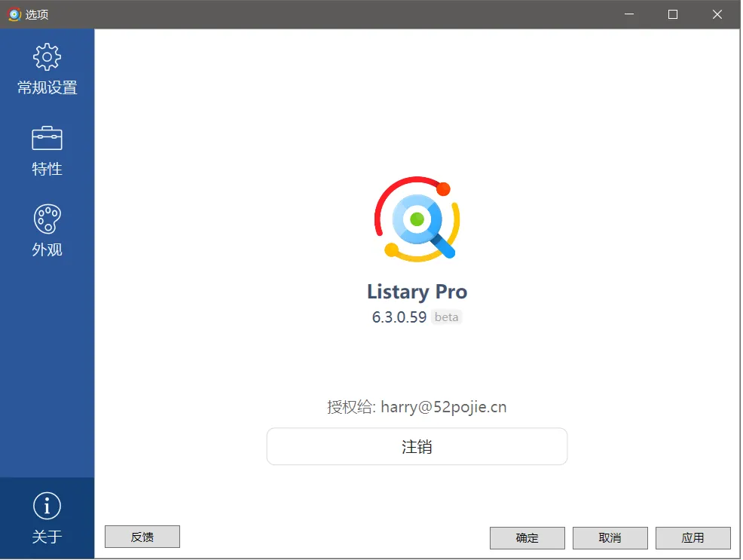Apply changes with the 应用 button
743x560 pixels.
coord(693,537)
